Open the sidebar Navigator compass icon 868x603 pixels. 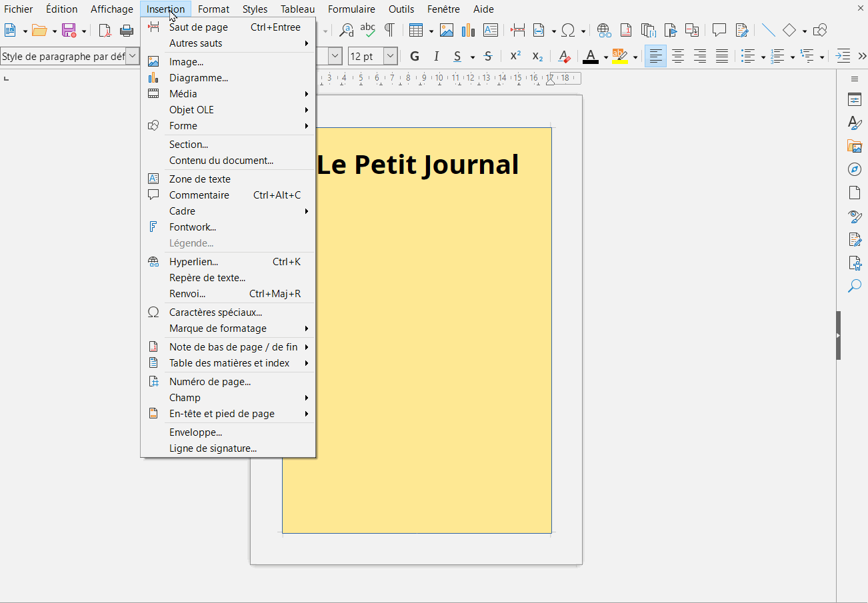click(x=855, y=169)
